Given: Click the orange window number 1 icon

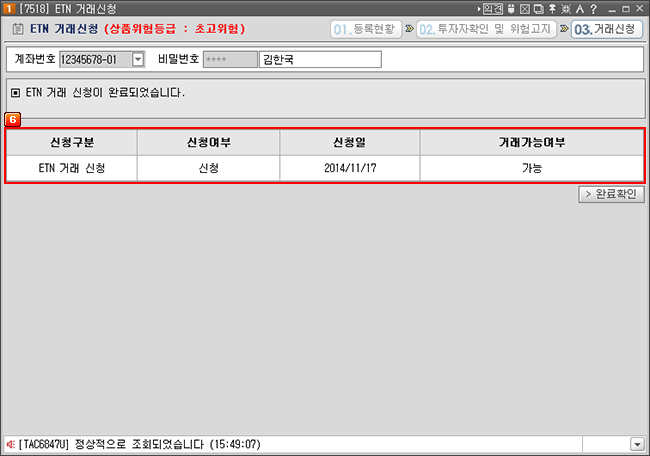Looking at the screenshot, I should (x=8, y=9).
